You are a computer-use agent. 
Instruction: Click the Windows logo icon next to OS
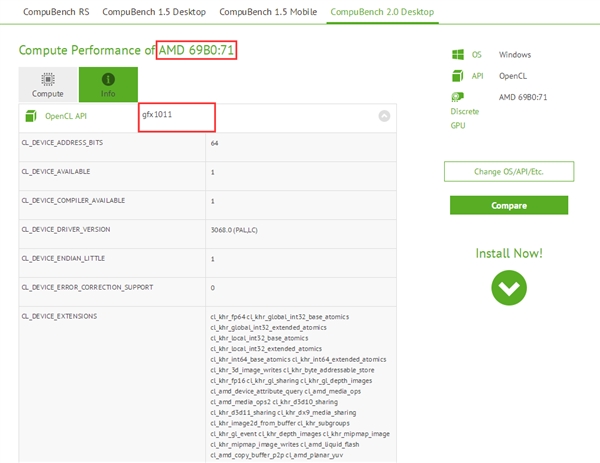(x=457, y=55)
